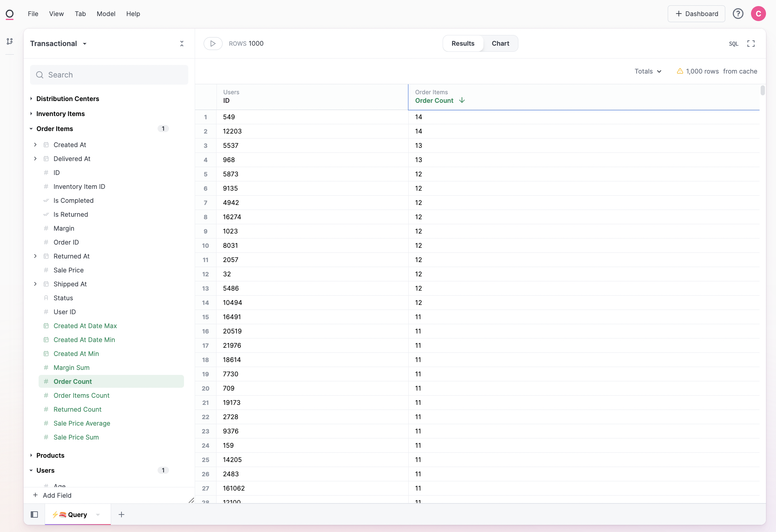The image size is (776, 532).
Task: Click the field Search input
Action: [109, 75]
